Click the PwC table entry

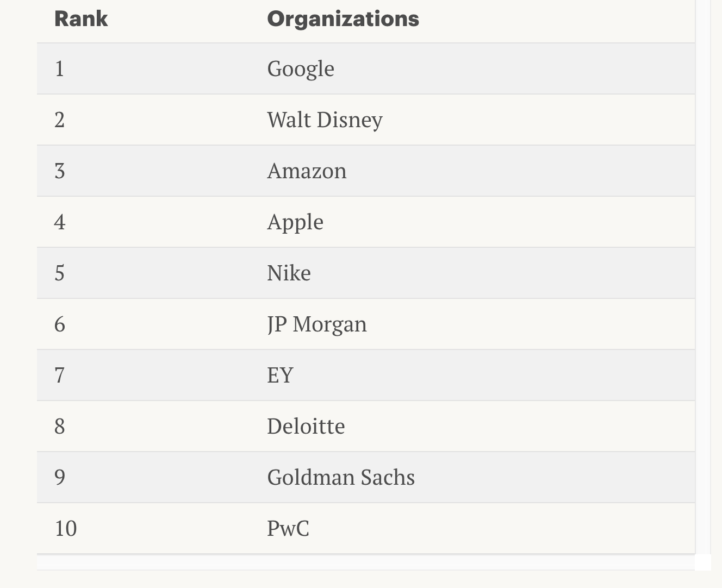coord(288,529)
